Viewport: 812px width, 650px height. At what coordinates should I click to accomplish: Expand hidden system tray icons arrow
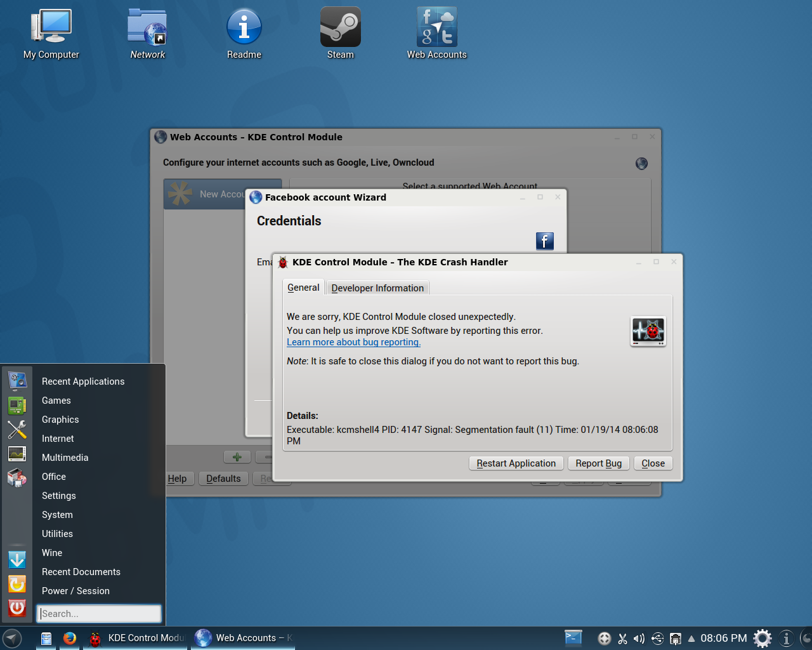(691, 639)
